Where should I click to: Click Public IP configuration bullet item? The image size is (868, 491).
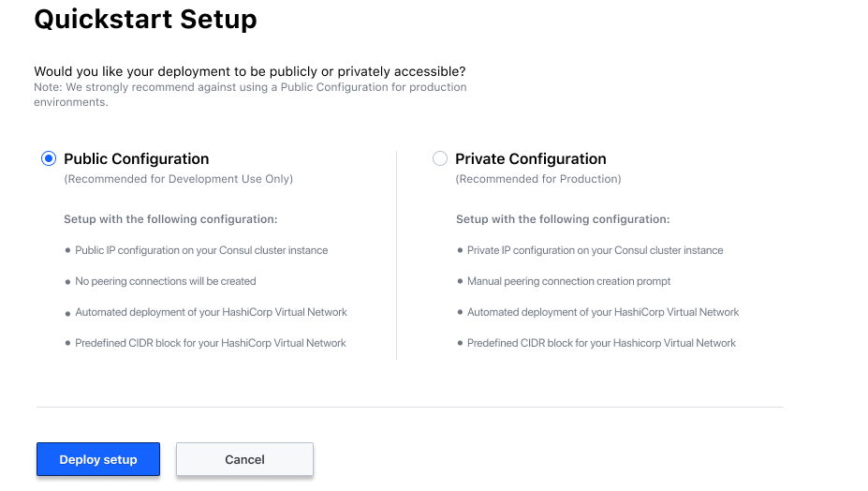pyautogui.click(x=201, y=250)
